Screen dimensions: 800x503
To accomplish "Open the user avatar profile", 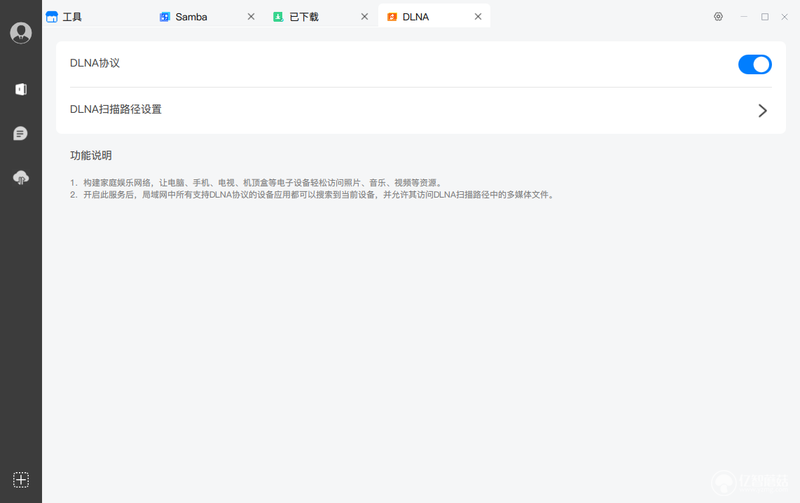I will pos(21,33).
